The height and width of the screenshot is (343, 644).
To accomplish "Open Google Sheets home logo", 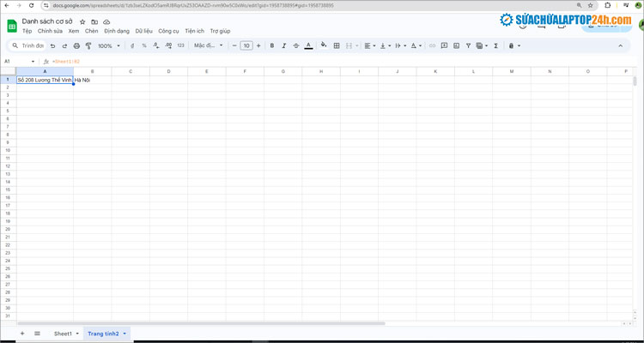I will pyautogui.click(x=12, y=26).
